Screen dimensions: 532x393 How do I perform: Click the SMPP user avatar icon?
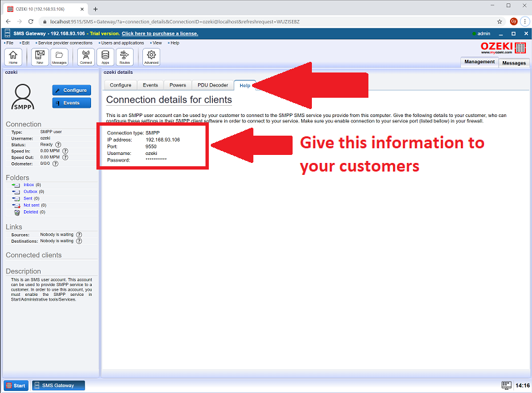pos(23,96)
